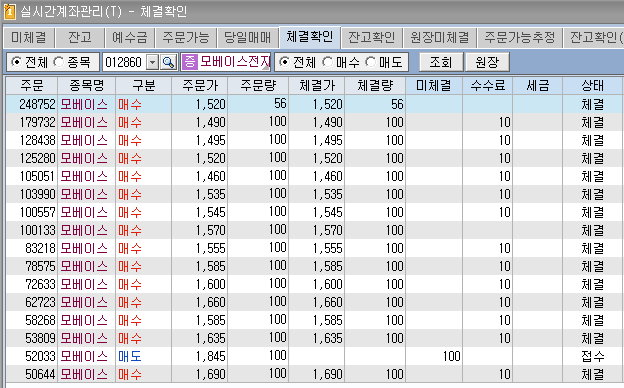Screen dimensions: 624x388
Task: Click the 조회 button
Action: [441, 62]
